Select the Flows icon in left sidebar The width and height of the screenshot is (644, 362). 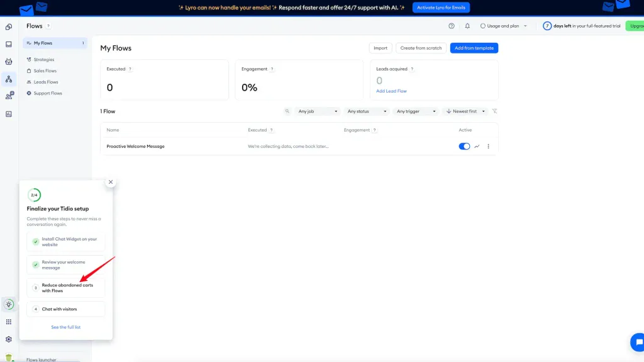[9, 79]
